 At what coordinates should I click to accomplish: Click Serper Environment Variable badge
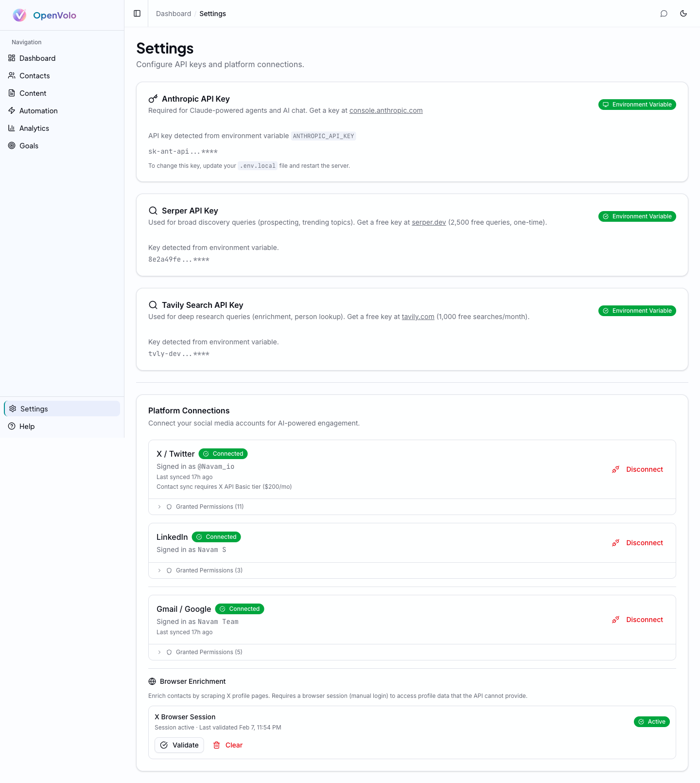click(x=637, y=216)
